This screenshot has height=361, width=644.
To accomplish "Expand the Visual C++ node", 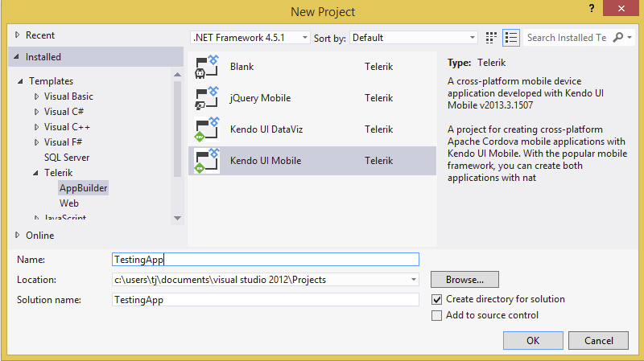I will pyautogui.click(x=36, y=127).
